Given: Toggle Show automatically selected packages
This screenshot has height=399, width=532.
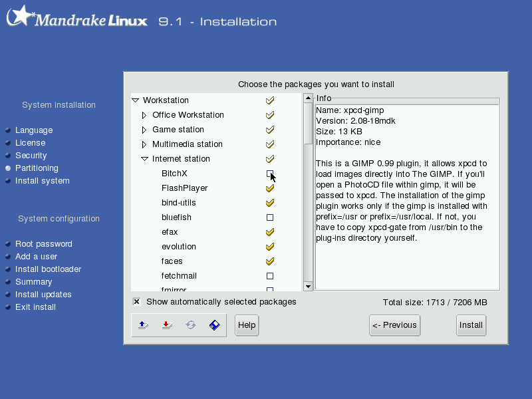Looking at the screenshot, I should (137, 302).
